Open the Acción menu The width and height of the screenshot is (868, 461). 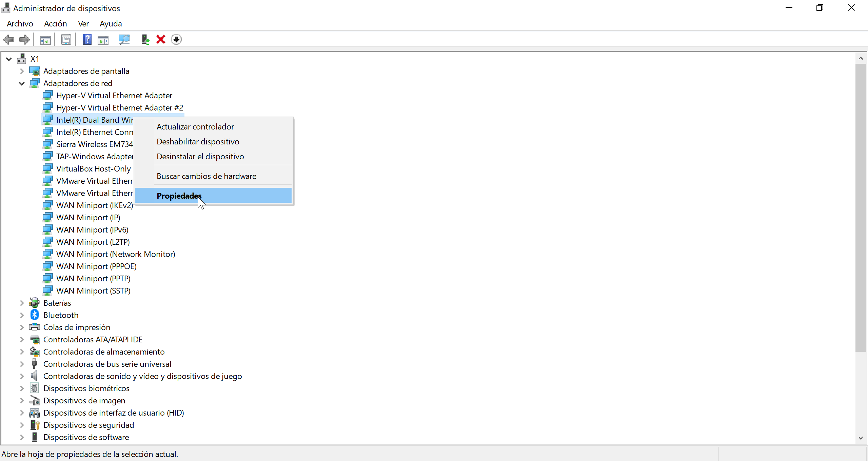pos(55,24)
